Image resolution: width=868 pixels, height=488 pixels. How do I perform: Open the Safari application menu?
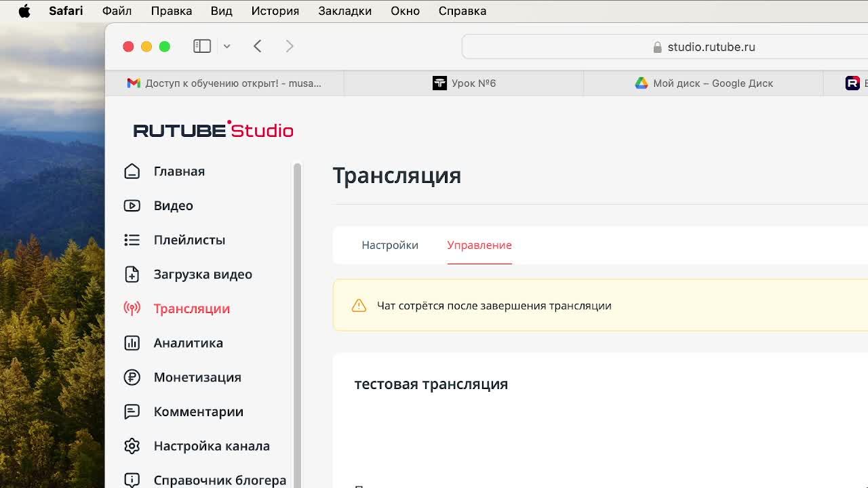coord(66,11)
